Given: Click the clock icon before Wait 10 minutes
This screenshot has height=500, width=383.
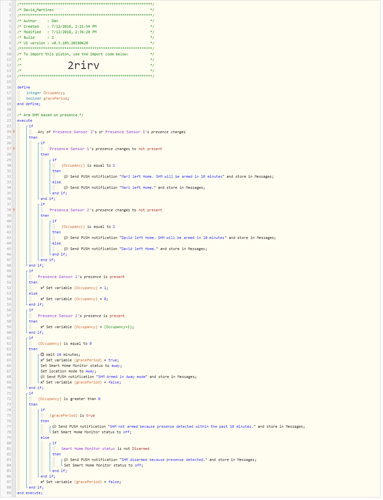Looking at the screenshot, I should click(x=42, y=354).
